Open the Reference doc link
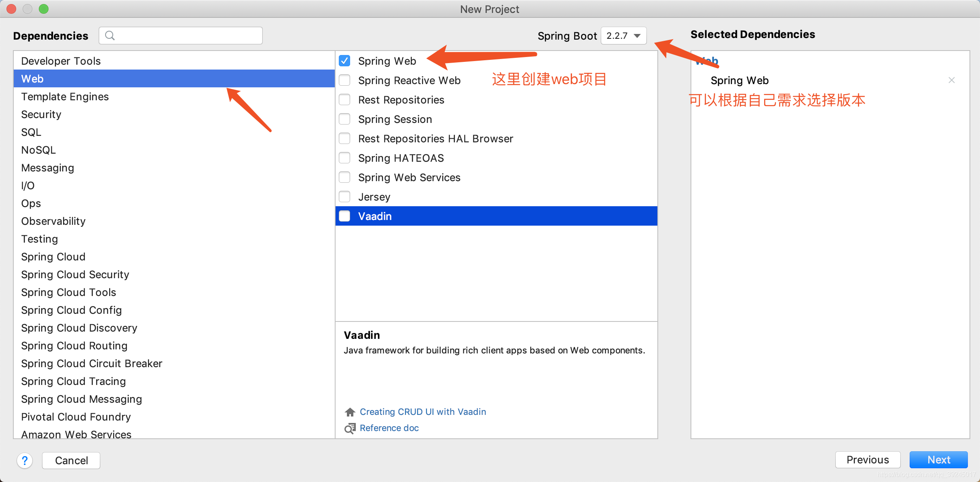 (389, 428)
